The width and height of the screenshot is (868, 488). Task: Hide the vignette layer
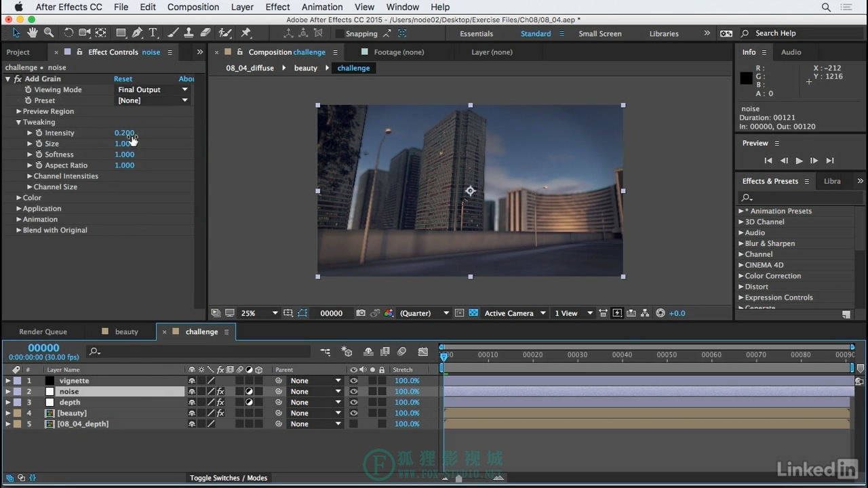(x=353, y=381)
